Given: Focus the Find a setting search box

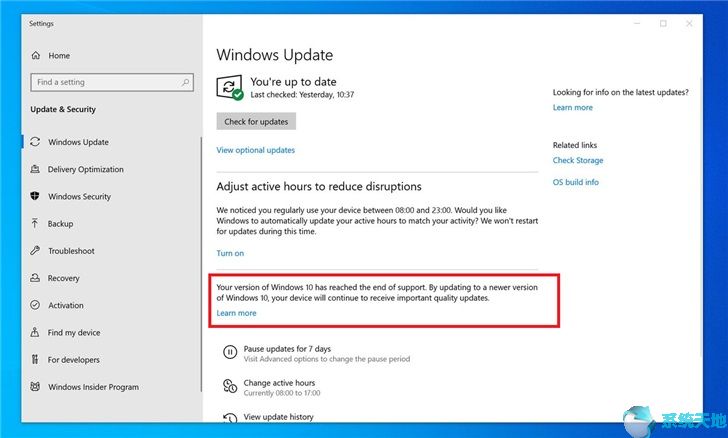Looking at the screenshot, I should (x=112, y=82).
